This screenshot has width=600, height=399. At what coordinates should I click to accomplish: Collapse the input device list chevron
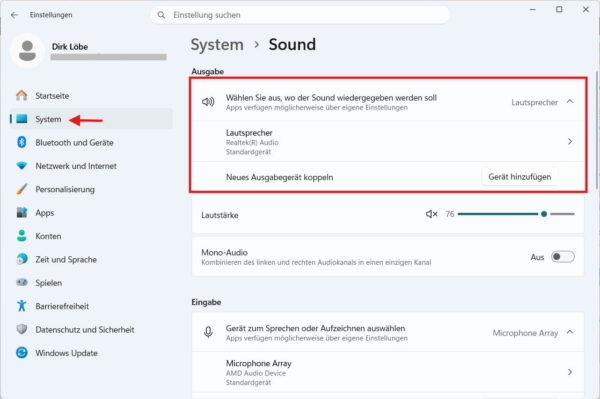[x=570, y=332]
